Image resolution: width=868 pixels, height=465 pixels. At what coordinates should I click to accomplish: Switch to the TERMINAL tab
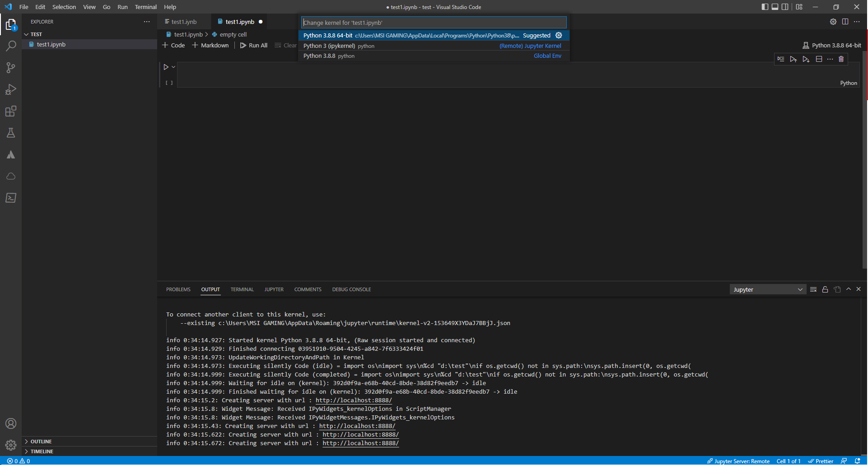pyautogui.click(x=242, y=289)
